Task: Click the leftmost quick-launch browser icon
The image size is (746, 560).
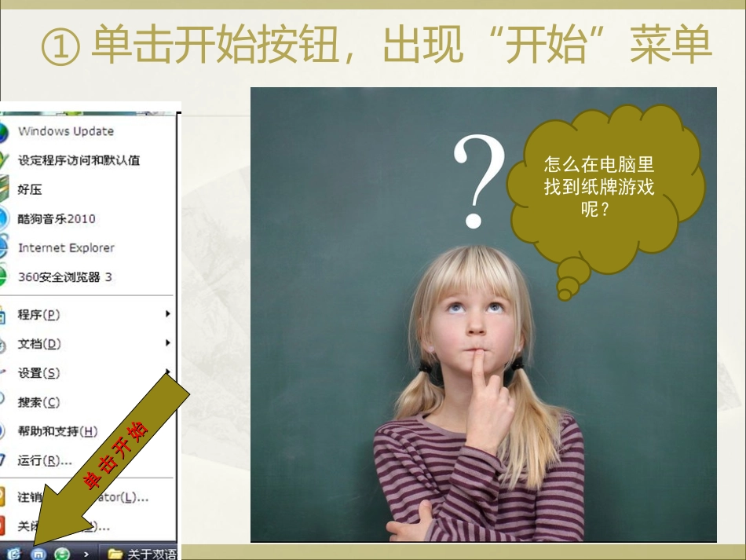Action: click(14, 554)
